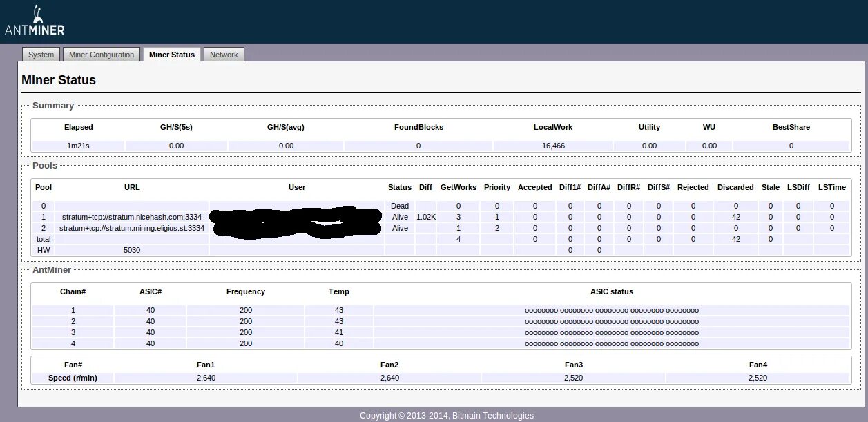
Task: Click the GH/S(5s) column header
Action: point(176,127)
